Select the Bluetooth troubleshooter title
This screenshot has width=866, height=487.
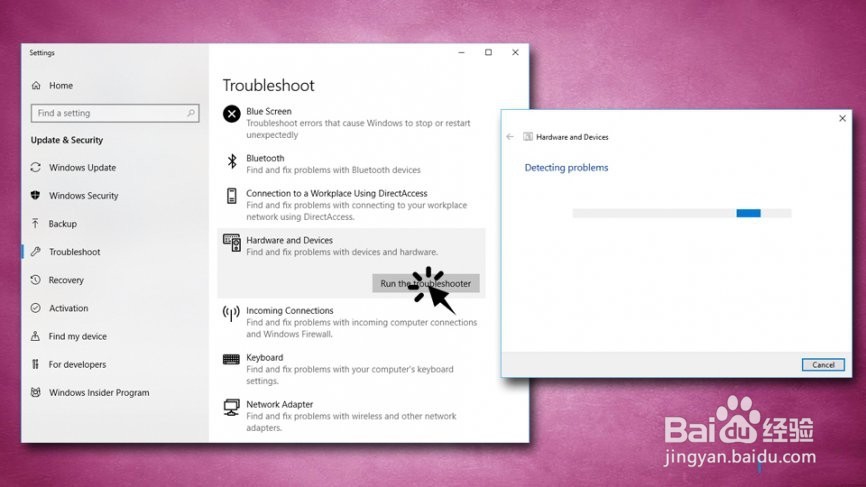(265, 158)
